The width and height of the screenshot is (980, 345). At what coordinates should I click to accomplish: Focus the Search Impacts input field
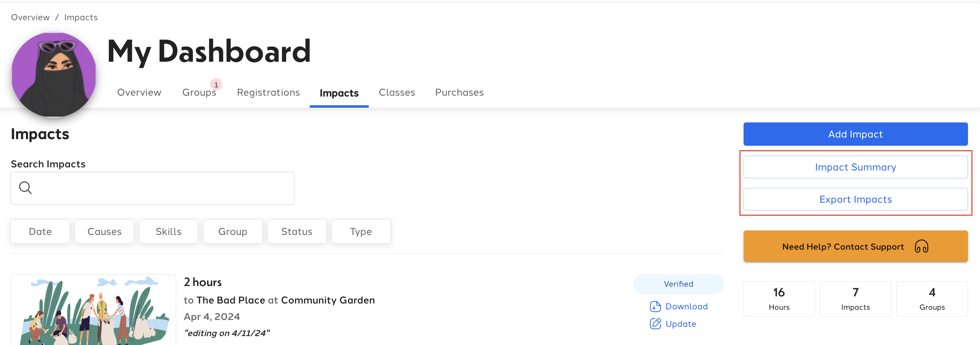152,189
